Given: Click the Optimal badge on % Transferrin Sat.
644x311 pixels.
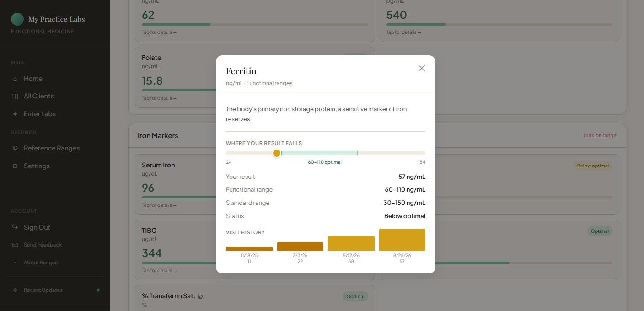Looking at the screenshot, I should [355, 296].
